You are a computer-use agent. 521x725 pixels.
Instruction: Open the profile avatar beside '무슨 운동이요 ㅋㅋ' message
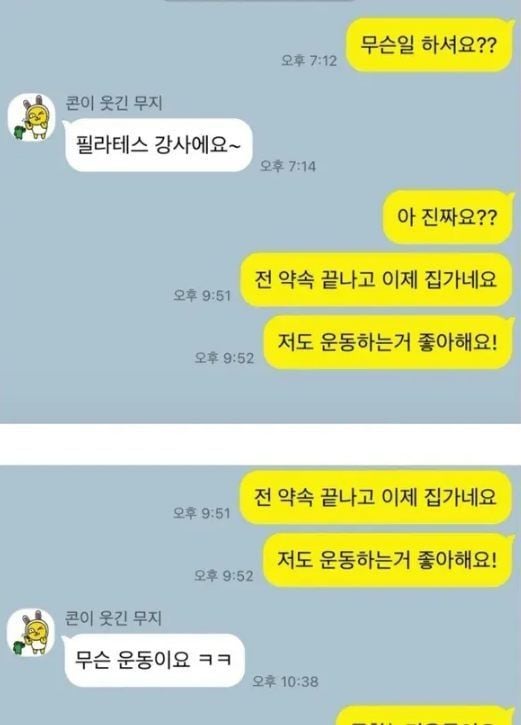pos(31,632)
